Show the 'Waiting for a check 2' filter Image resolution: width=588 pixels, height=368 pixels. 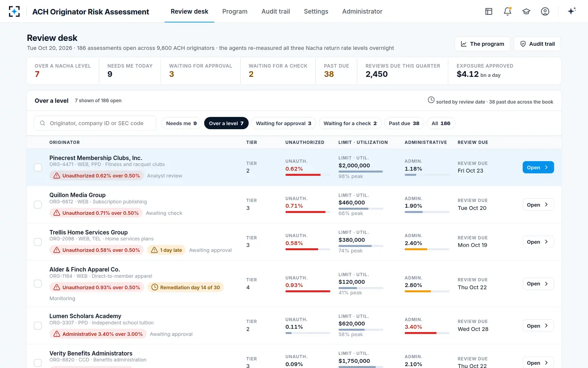pos(350,123)
